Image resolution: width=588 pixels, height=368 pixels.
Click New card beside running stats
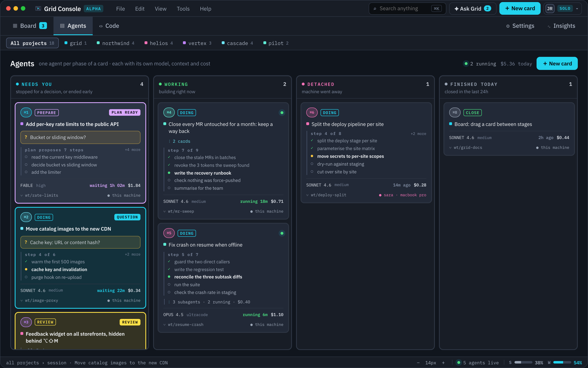coord(557,64)
